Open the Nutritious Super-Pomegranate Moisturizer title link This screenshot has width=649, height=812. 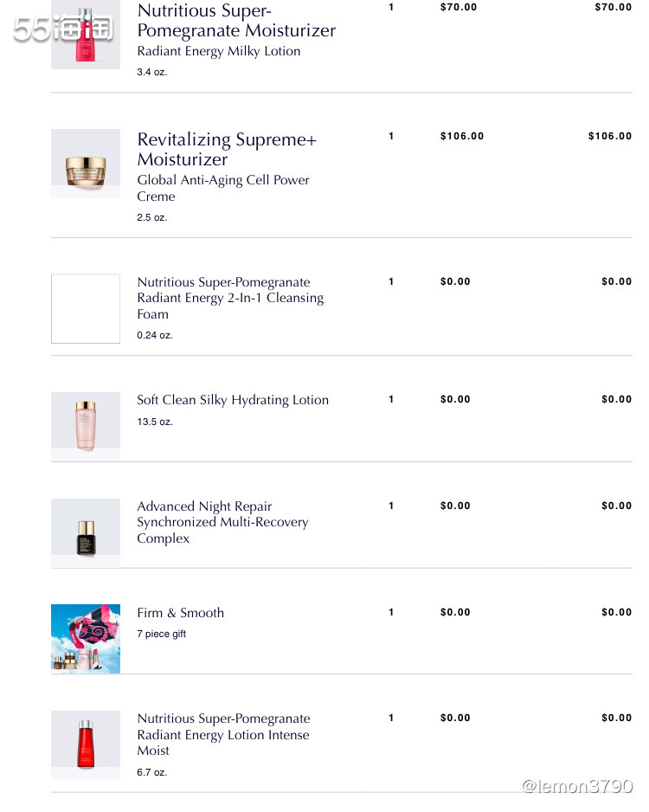(236, 20)
